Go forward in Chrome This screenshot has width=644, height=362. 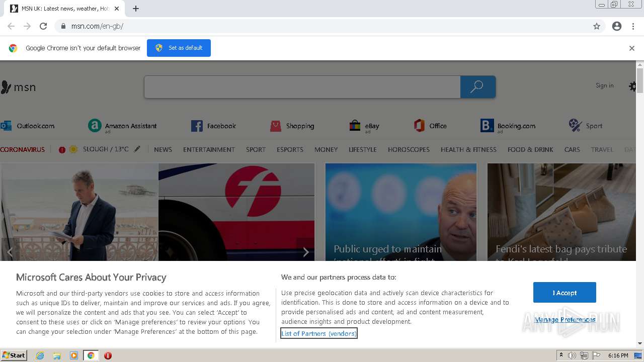(27, 26)
